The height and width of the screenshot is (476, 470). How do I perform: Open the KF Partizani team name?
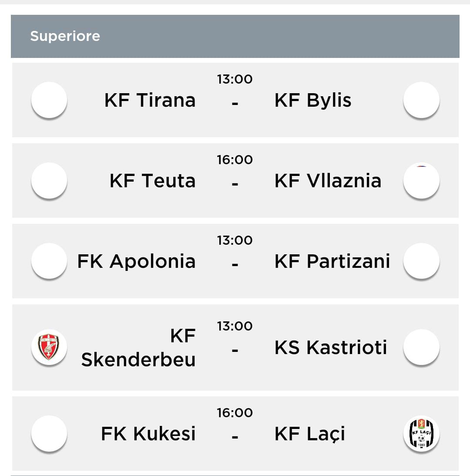coord(332,261)
